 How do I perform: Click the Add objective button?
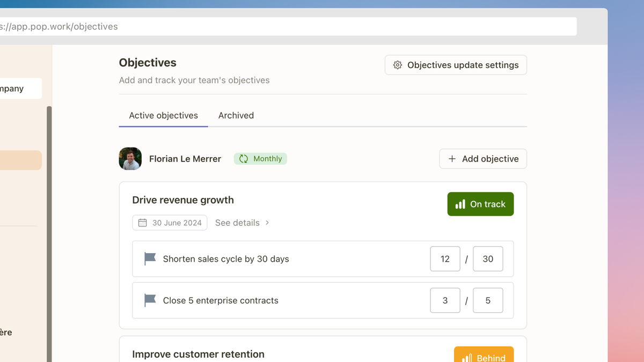482,159
